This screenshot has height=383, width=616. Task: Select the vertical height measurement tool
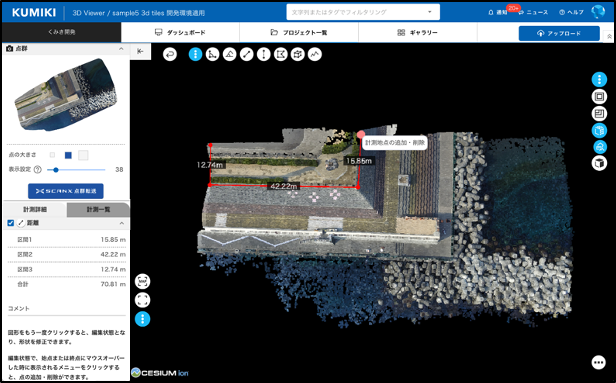pyautogui.click(x=264, y=54)
